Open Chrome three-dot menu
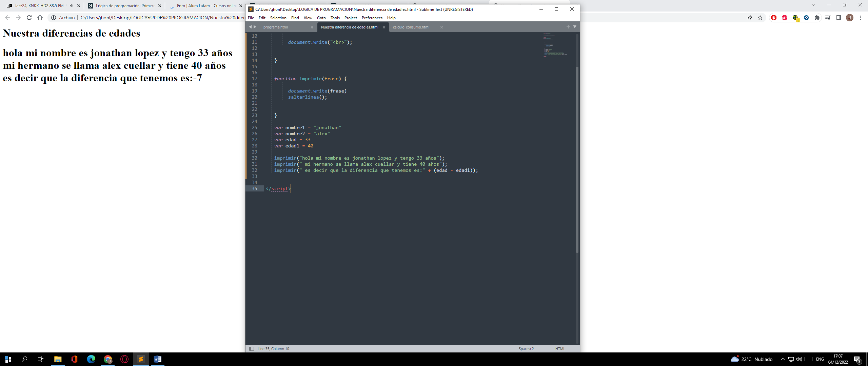Image resolution: width=868 pixels, height=366 pixels. tap(861, 18)
